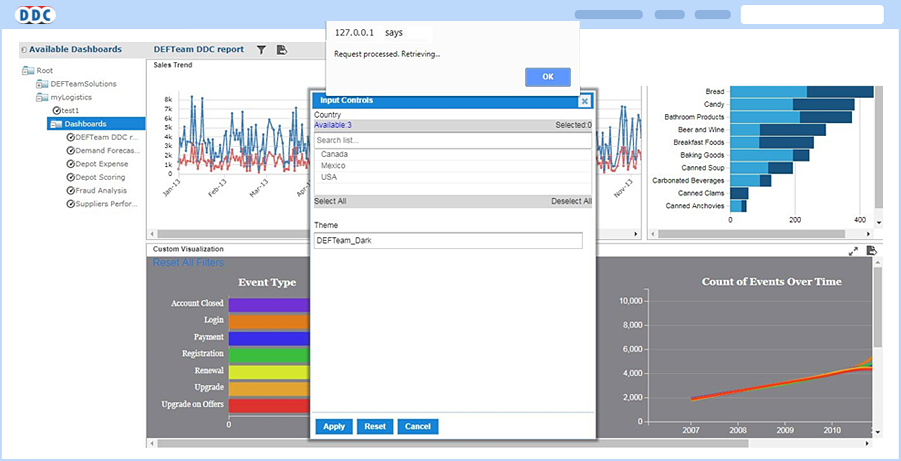The image size is (901, 461).
Task: Collapse the Available Dashboards panel icon
Action: coord(24,50)
